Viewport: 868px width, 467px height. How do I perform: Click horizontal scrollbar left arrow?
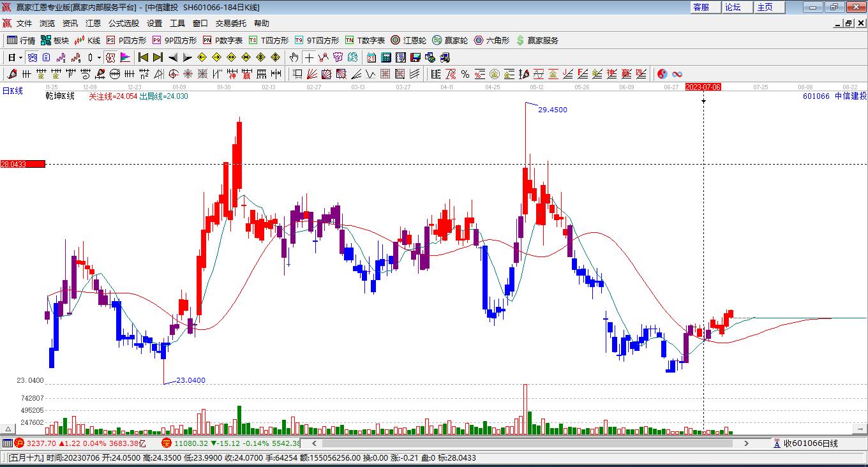[315, 443]
